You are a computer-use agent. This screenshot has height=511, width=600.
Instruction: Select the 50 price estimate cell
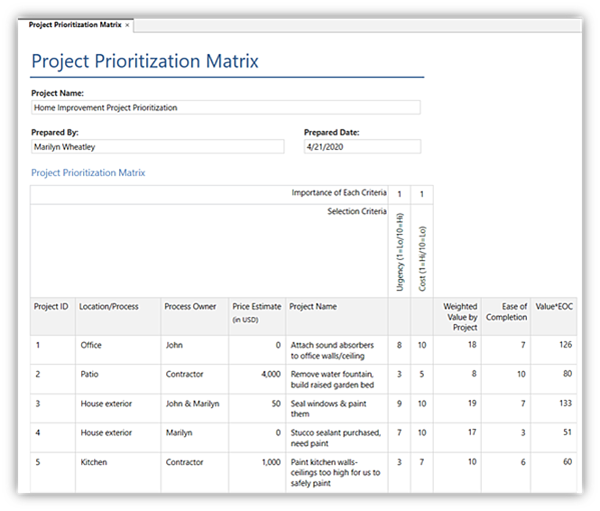[257, 408]
